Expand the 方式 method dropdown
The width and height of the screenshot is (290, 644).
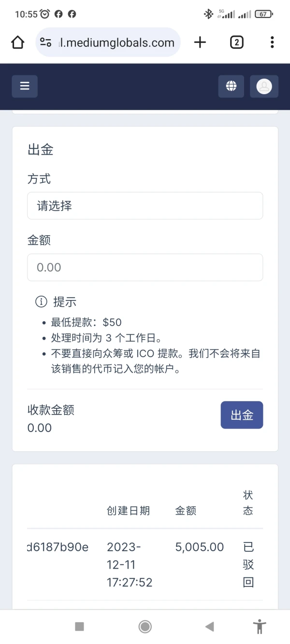pos(145,206)
